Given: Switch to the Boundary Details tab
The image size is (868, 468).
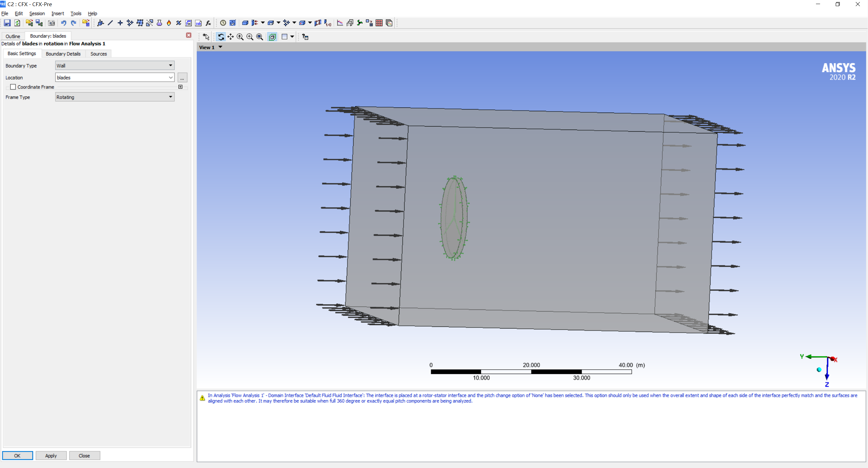Looking at the screenshot, I should [x=63, y=54].
